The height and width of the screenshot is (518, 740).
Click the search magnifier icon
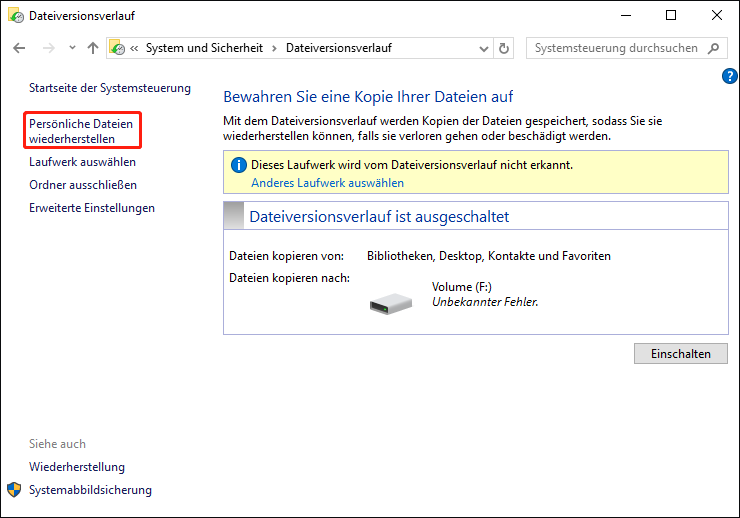[714, 48]
